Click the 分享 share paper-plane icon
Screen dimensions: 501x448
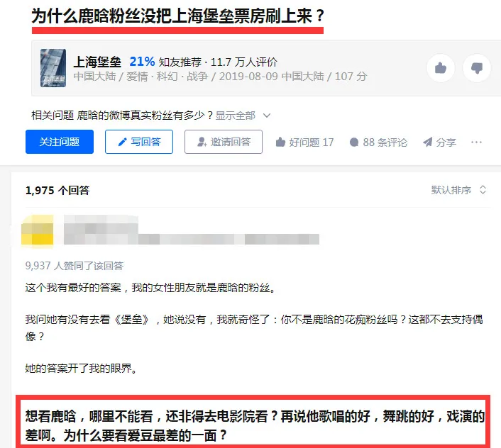click(x=427, y=142)
